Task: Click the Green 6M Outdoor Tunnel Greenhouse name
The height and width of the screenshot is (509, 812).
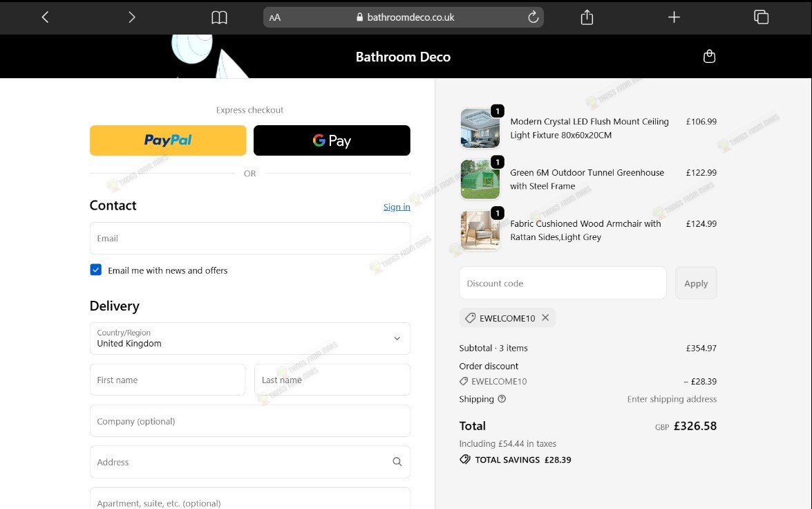Action: (587, 179)
